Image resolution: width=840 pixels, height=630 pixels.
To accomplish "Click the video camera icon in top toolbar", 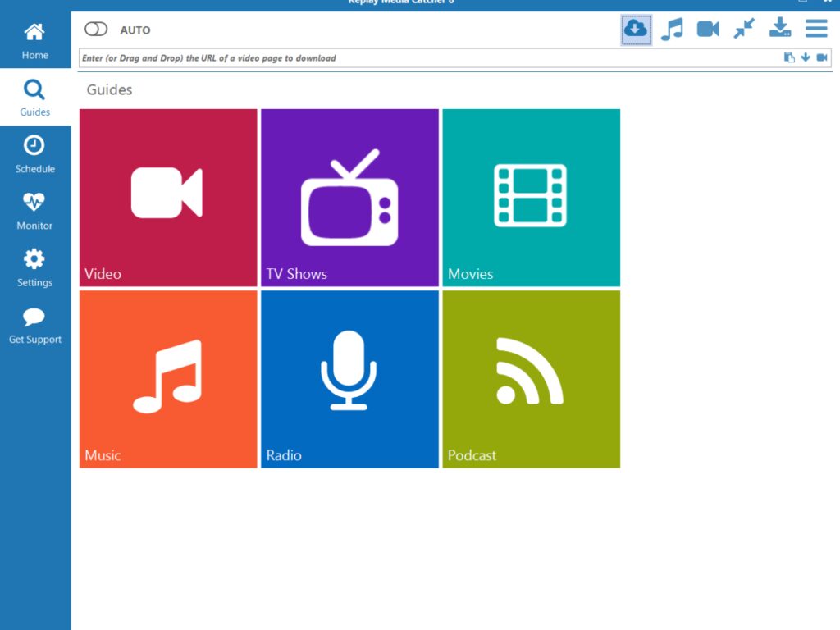I will [x=708, y=30].
